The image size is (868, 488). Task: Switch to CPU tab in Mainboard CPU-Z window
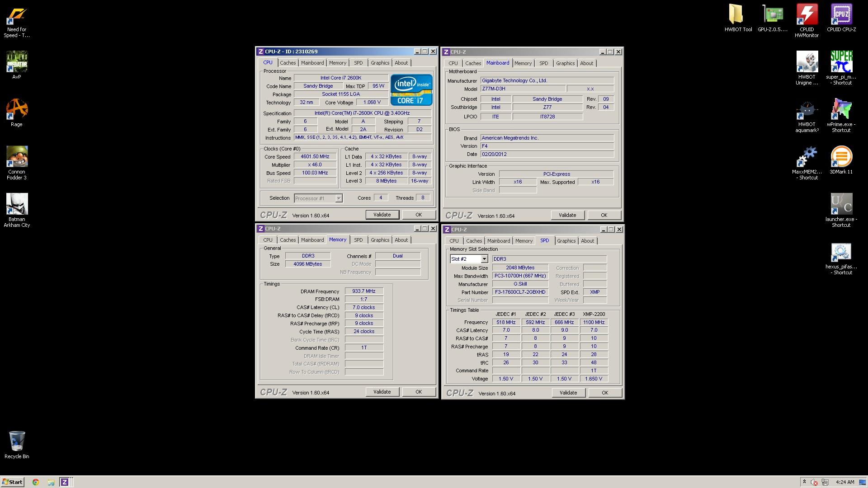coord(453,63)
